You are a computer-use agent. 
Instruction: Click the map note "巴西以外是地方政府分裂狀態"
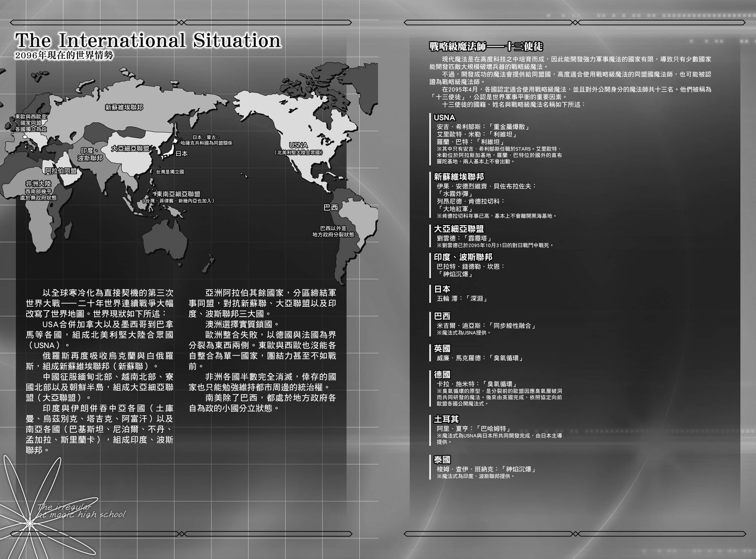tap(333, 231)
